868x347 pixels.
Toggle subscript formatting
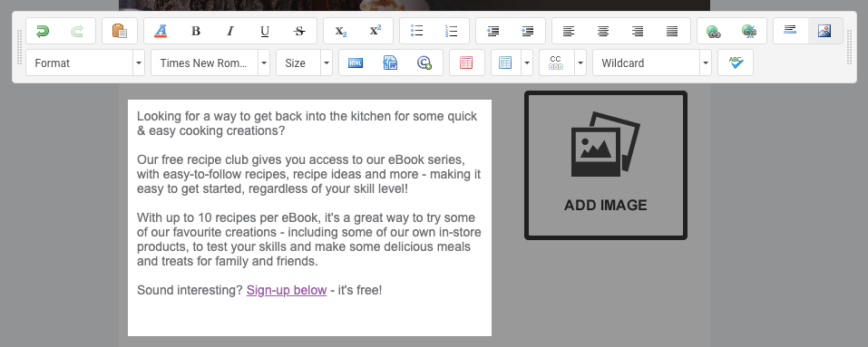(341, 31)
